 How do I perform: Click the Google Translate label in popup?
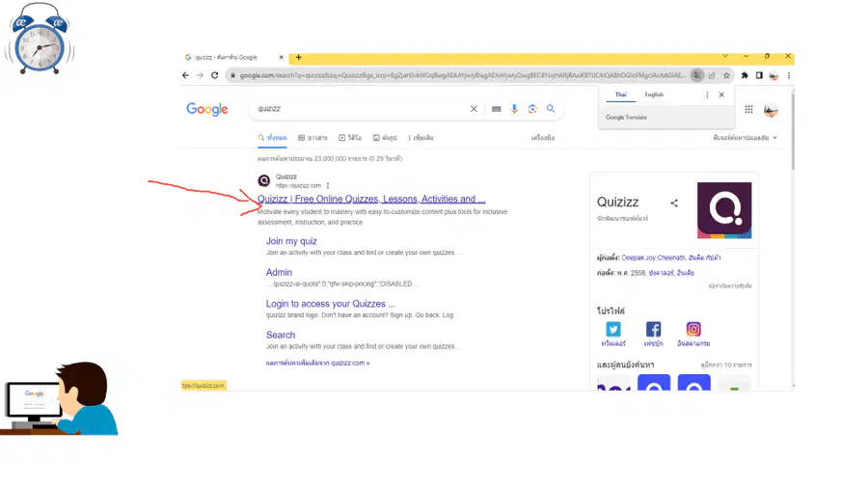click(x=626, y=118)
